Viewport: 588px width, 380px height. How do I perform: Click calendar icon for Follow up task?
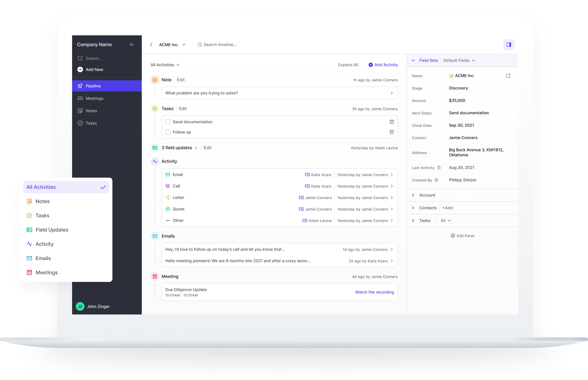392,132
